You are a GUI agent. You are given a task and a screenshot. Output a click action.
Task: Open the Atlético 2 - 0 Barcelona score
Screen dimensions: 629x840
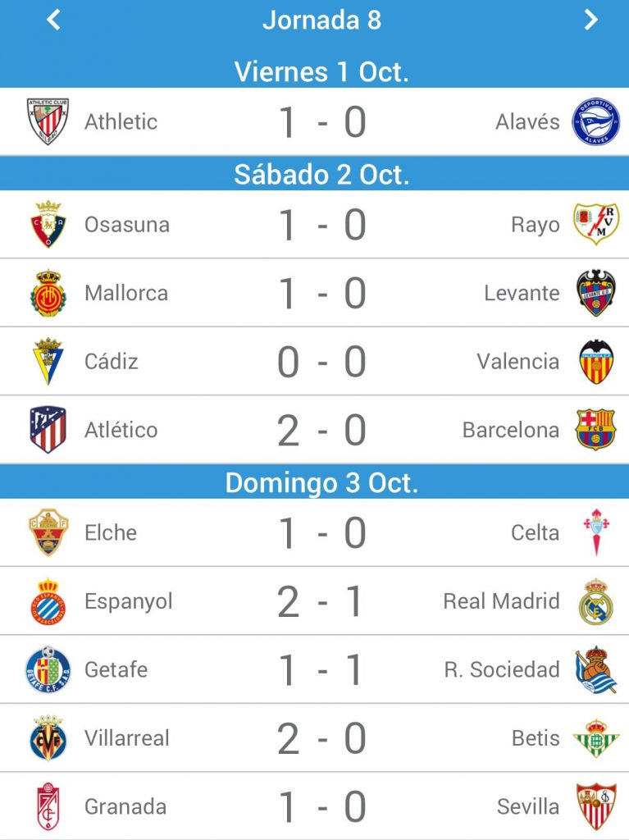click(321, 430)
